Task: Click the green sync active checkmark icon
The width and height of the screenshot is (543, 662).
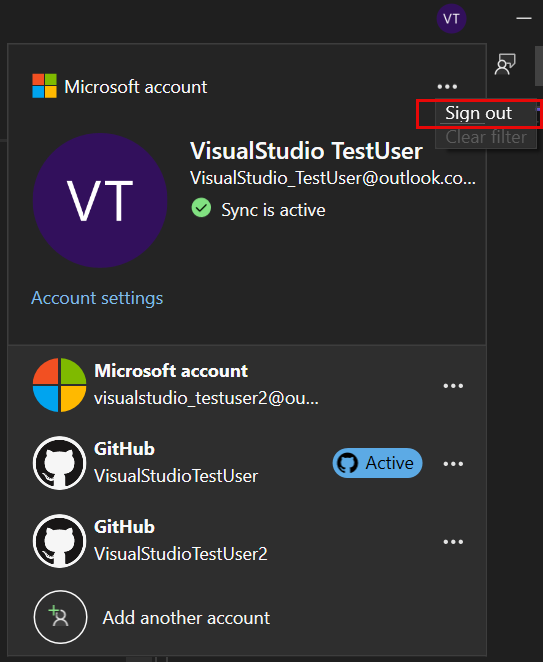Action: point(201,208)
